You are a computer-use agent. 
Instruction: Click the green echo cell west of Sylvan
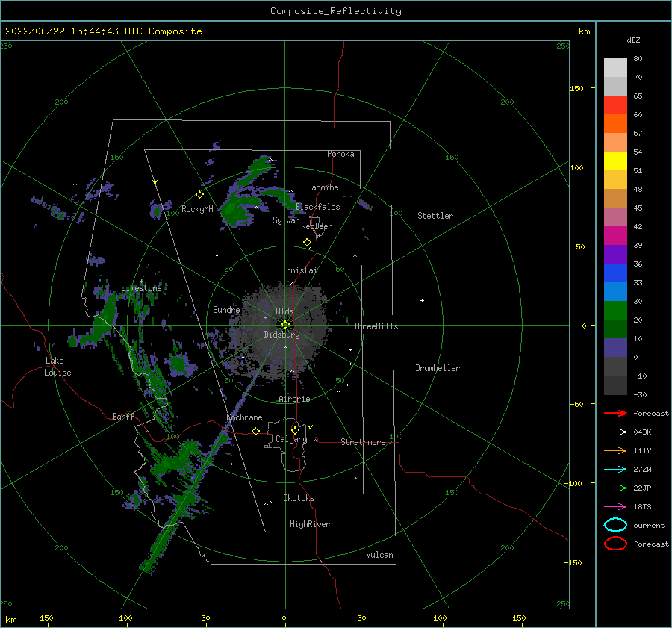(236, 209)
